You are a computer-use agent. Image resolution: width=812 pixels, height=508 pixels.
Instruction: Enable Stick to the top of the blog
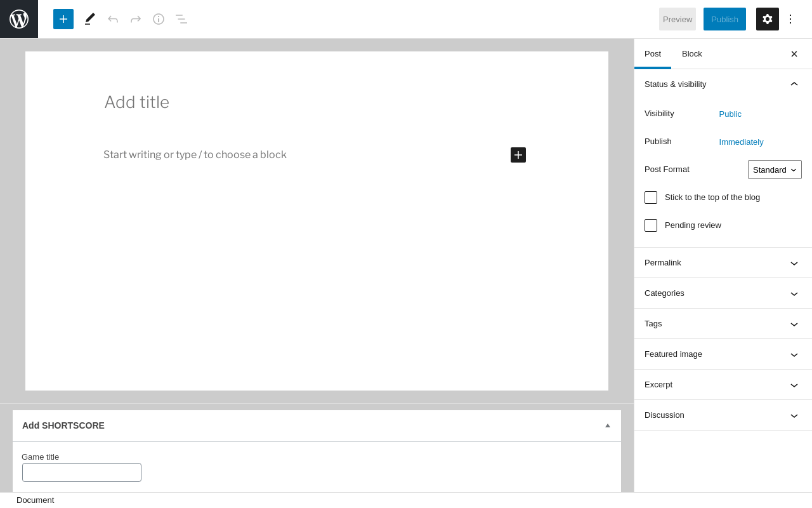(651, 197)
